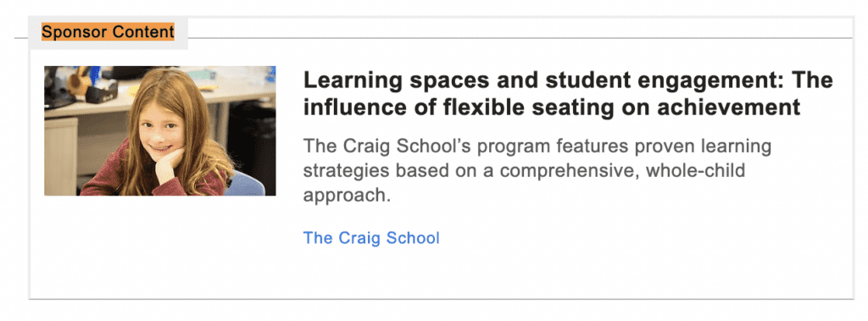
Task: Click the empty white area below the thumbnail
Action: point(160,246)
